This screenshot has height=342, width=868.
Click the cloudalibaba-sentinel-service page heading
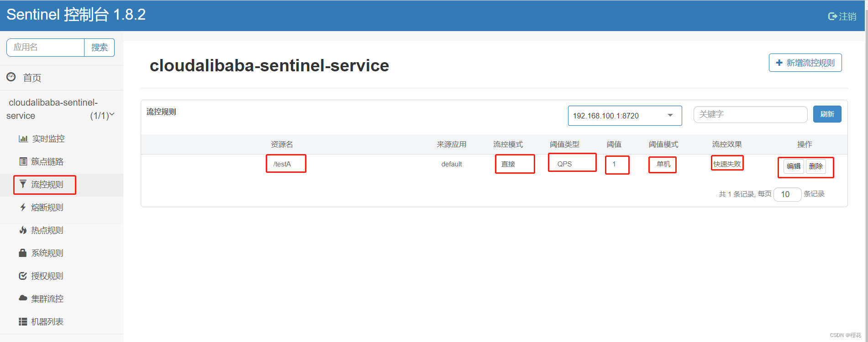269,65
